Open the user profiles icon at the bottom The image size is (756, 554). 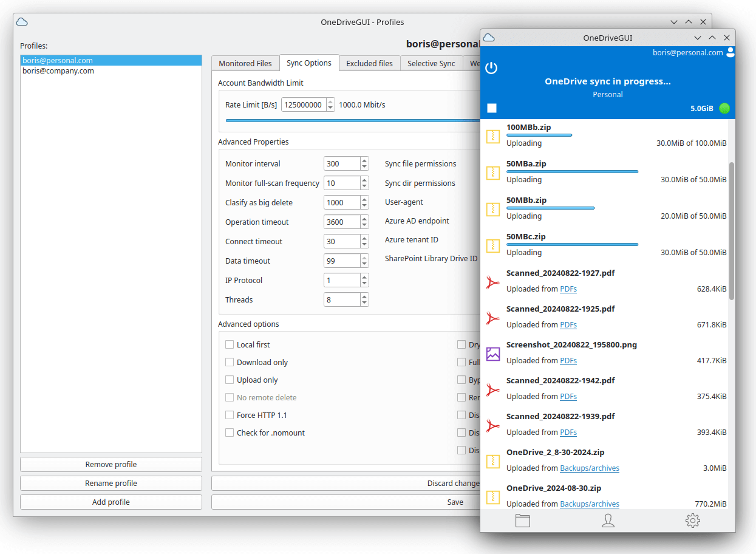pyautogui.click(x=608, y=521)
